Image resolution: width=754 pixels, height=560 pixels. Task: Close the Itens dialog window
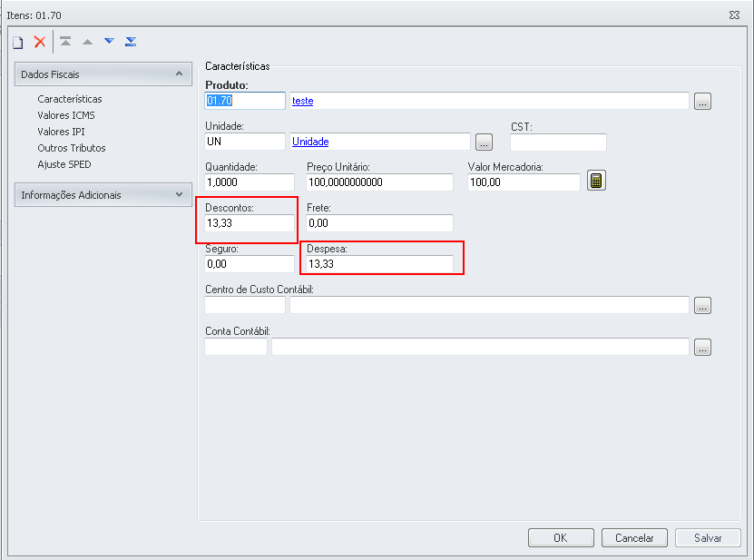tap(734, 15)
